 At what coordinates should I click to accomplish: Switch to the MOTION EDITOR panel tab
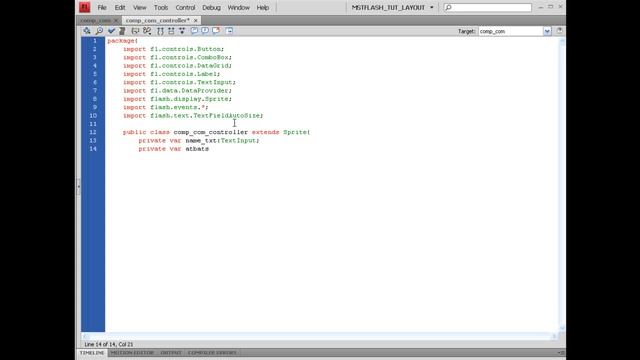(132, 353)
